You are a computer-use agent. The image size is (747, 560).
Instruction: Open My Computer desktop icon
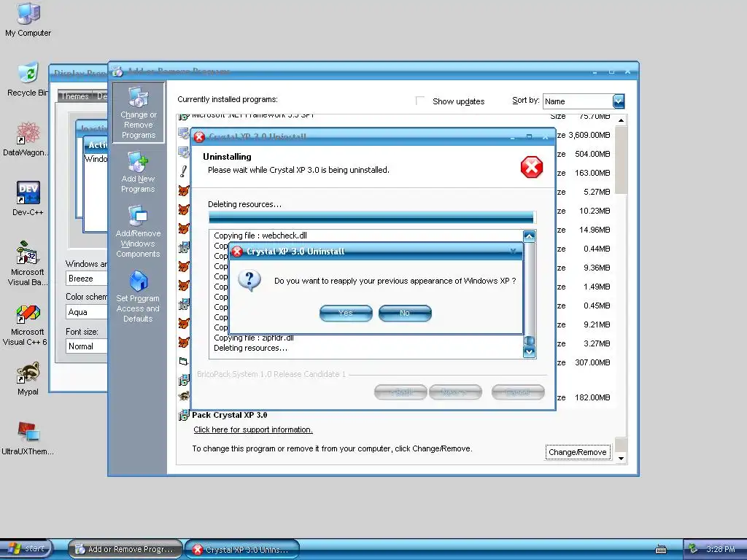tap(28, 20)
